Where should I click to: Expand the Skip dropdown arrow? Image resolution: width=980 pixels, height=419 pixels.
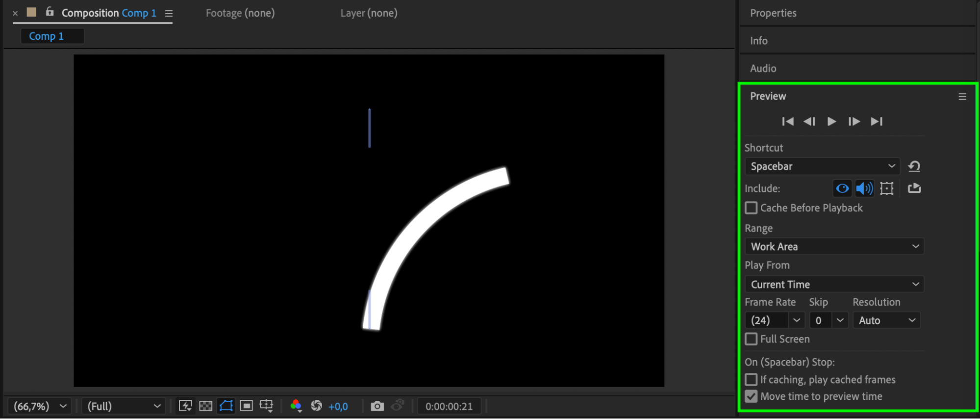tap(840, 320)
